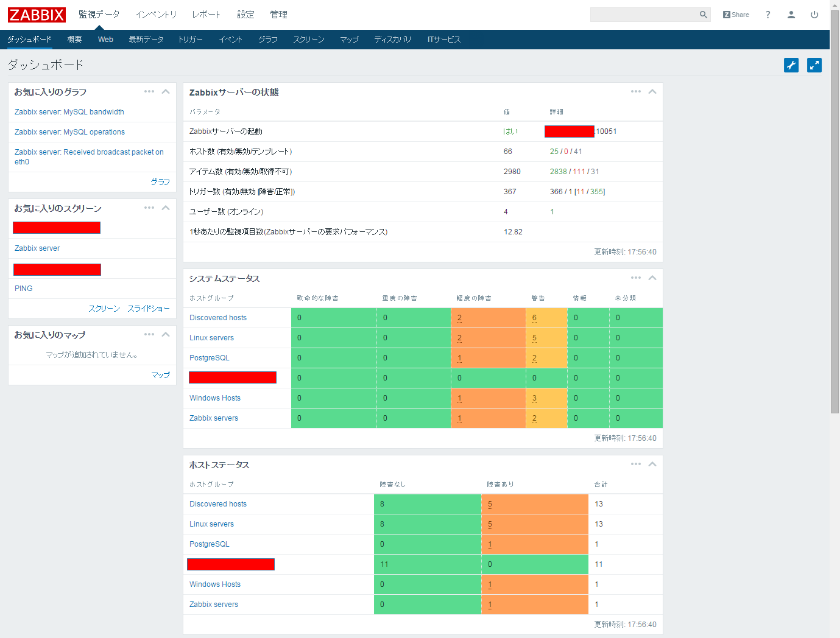
Task: Open the インベントリ top menu
Action: click(x=156, y=15)
